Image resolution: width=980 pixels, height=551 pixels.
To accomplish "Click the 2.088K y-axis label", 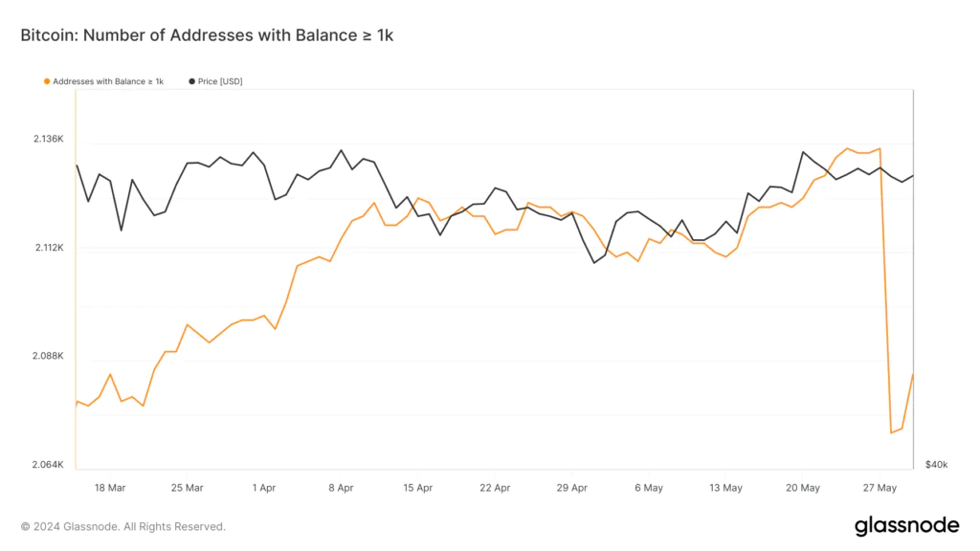I will [x=48, y=356].
